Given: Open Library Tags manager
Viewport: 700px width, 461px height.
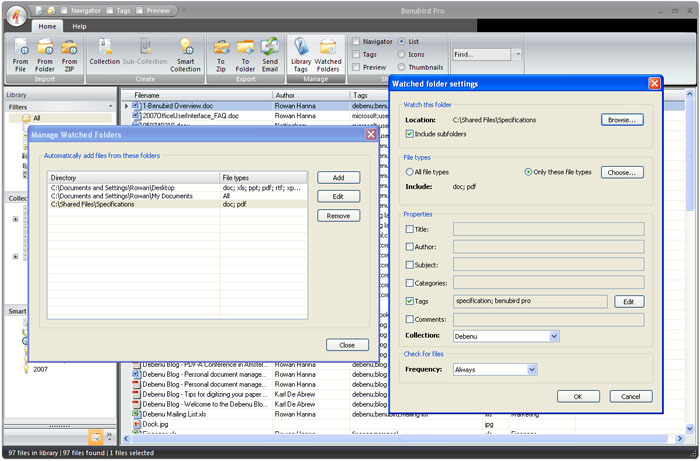Looking at the screenshot, I should click(301, 55).
